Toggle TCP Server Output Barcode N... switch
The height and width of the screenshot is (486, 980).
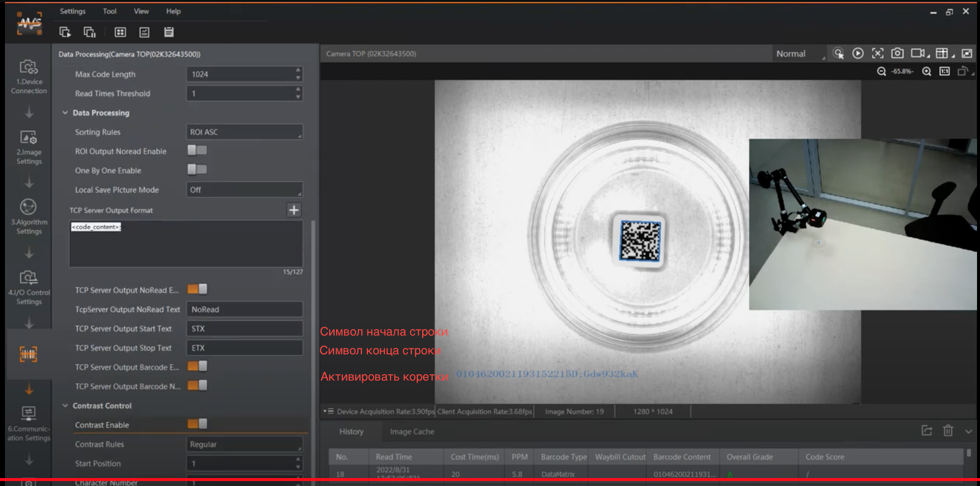197,385
